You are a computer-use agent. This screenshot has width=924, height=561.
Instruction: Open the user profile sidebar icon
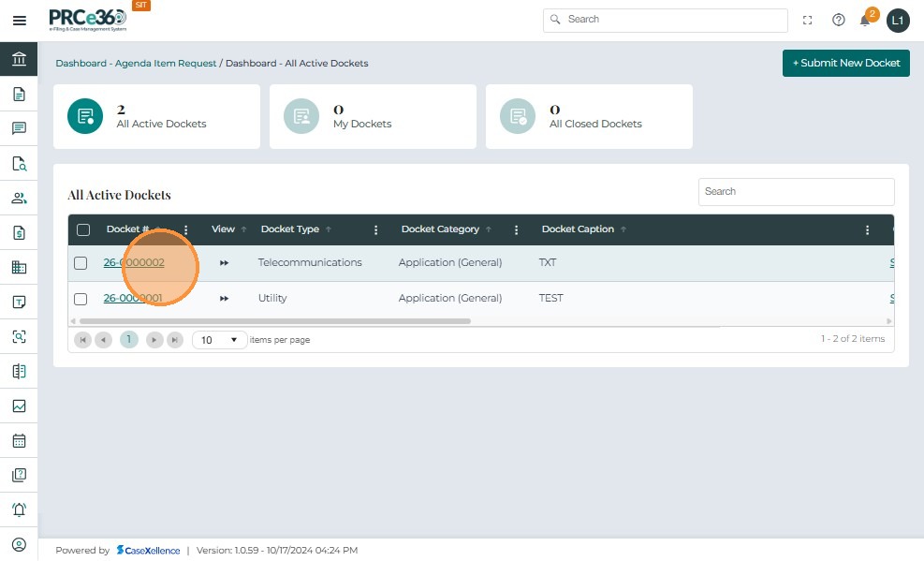19,544
